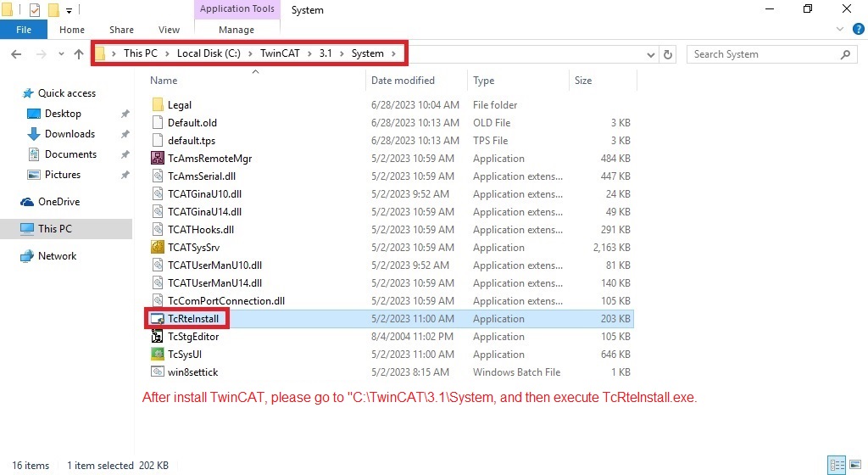Click chevron after This PC in address bar

tap(167, 53)
